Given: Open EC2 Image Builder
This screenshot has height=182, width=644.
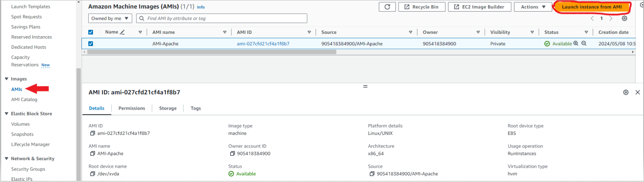Looking at the screenshot, I should (x=479, y=7).
